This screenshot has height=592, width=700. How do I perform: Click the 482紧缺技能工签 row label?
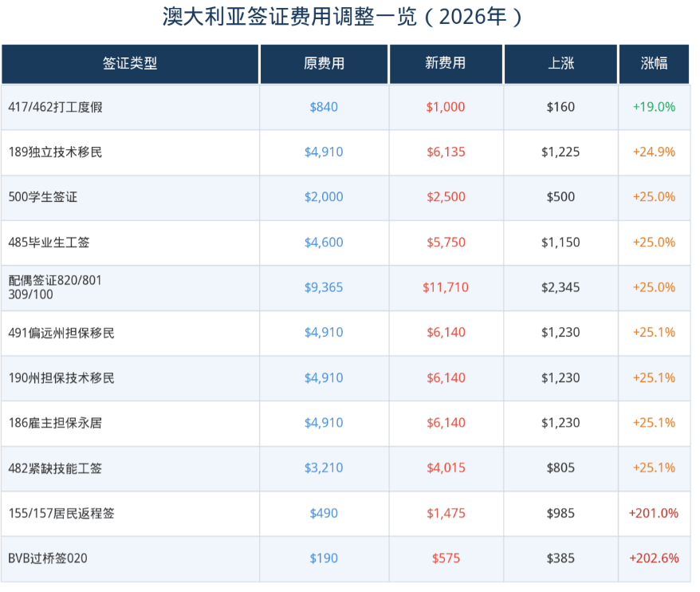pos(55,468)
